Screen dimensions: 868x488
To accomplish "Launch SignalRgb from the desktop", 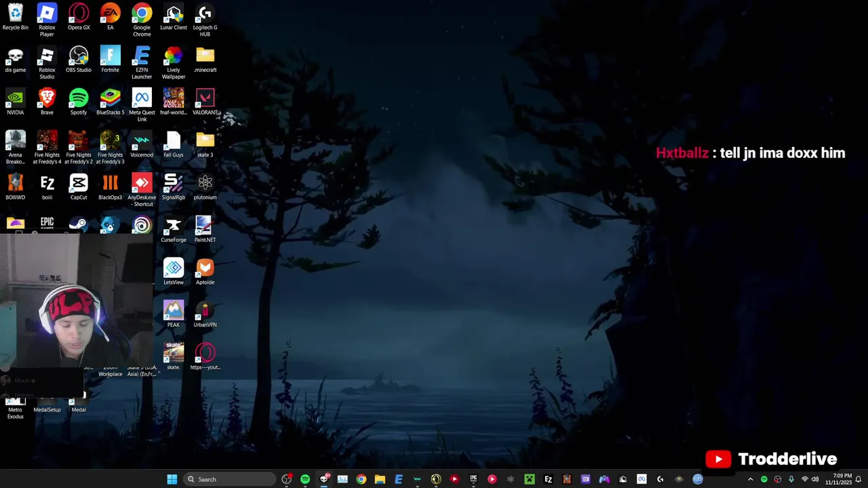I will [x=174, y=187].
